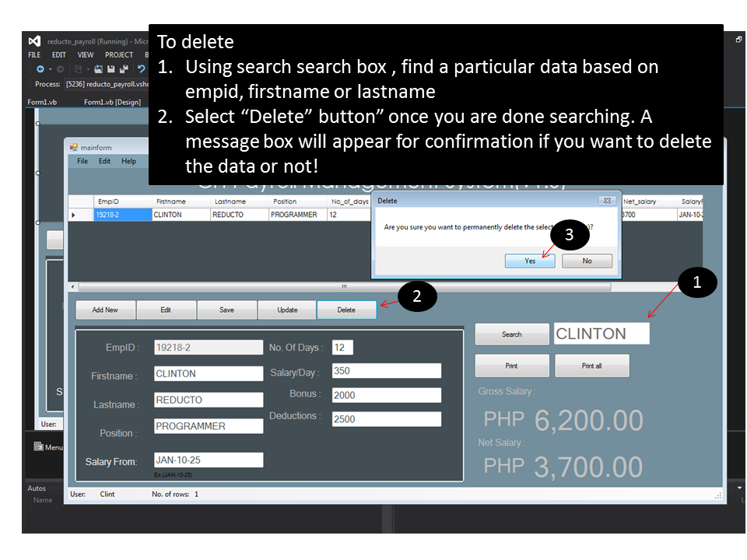Click the Undo icon in the toolbar

click(141, 68)
